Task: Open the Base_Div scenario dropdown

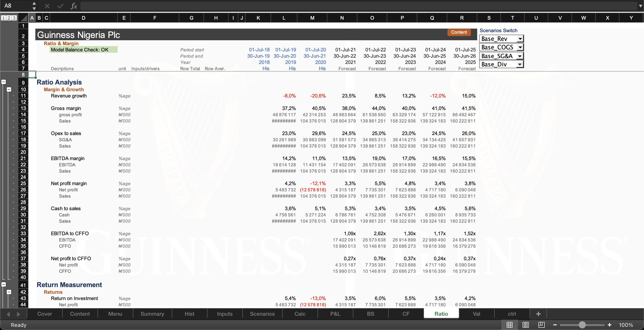Action: [520, 64]
